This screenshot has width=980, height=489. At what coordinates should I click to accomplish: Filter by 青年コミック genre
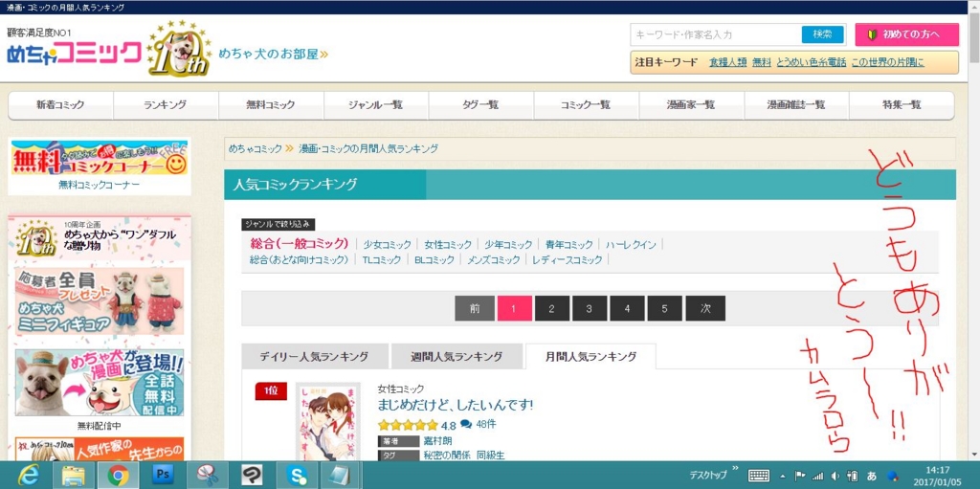568,245
